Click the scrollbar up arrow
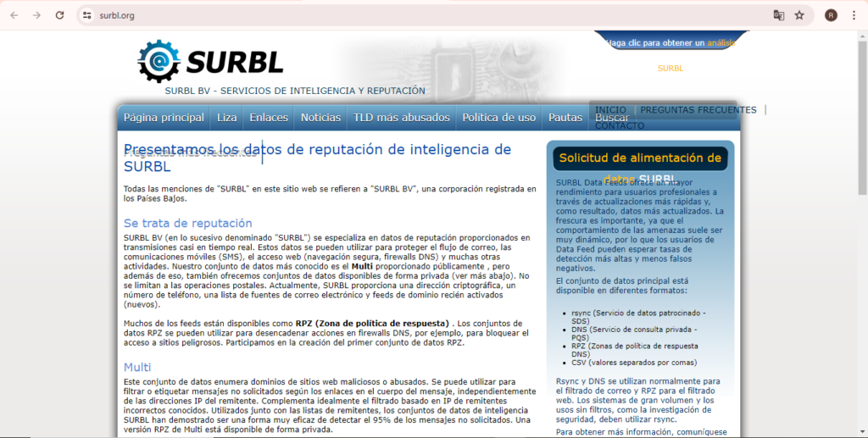 click(862, 36)
